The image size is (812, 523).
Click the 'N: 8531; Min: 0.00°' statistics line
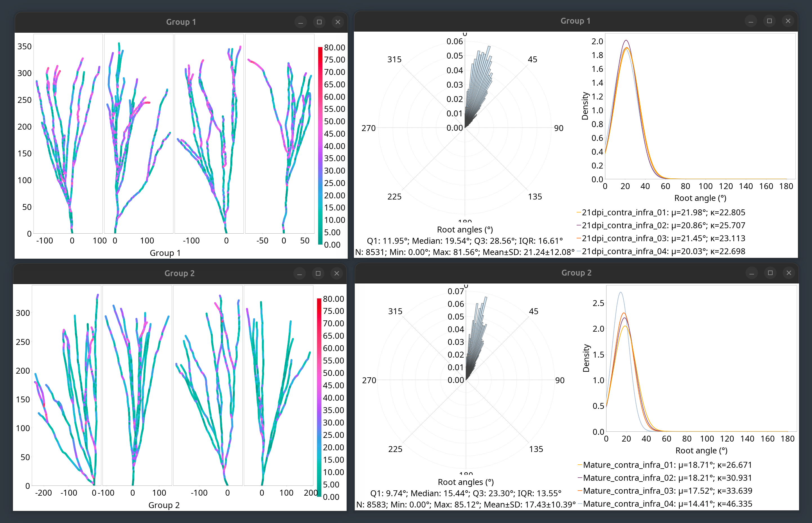[465, 252]
